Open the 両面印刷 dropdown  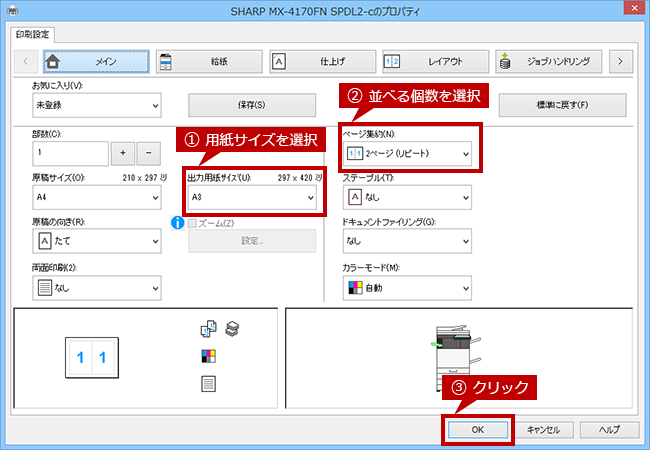click(x=97, y=288)
